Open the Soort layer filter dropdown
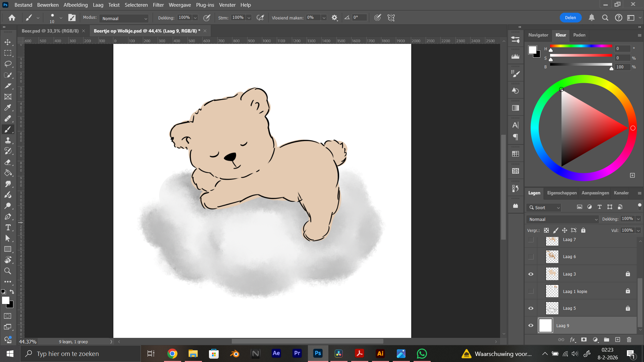This screenshot has width=644, height=362. (544, 207)
